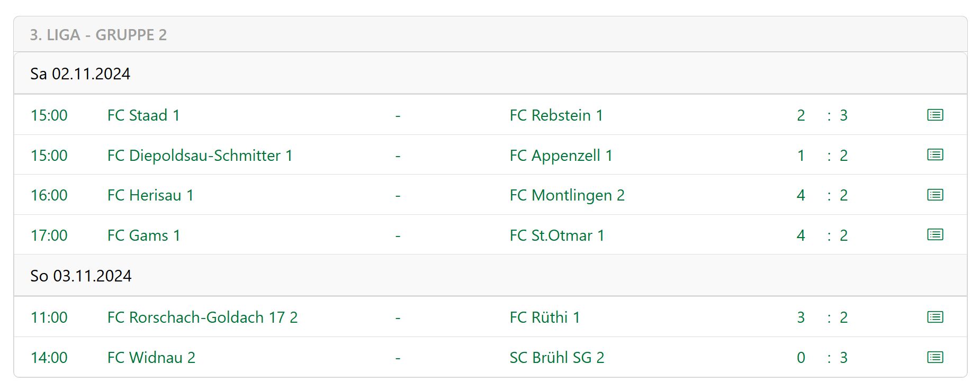This screenshot has width=980, height=391.
Task: Click the 16:00 kickoff time link
Action: coord(49,195)
